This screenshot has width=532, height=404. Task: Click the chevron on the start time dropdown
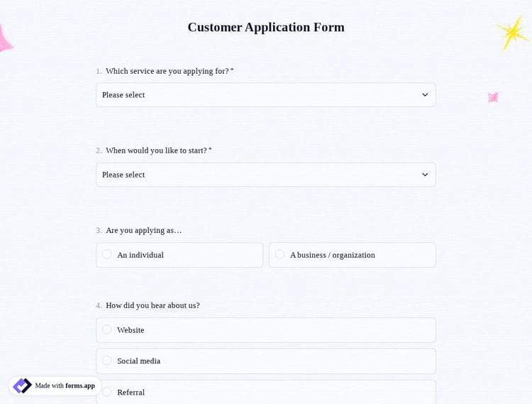425,175
